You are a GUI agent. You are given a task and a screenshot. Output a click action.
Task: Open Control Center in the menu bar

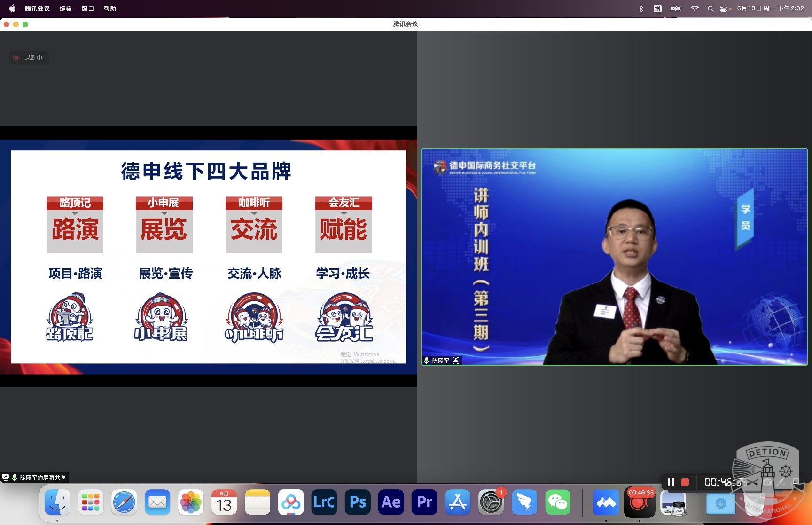(x=724, y=8)
